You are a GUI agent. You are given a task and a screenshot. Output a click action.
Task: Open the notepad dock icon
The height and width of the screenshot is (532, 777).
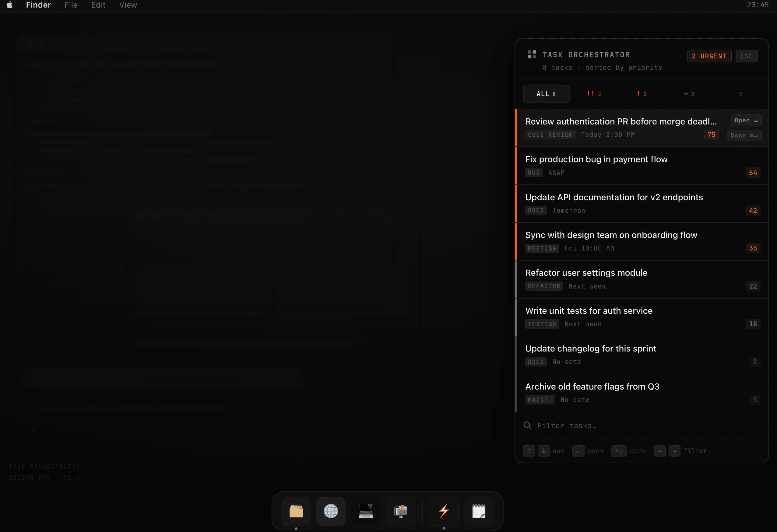coord(479,511)
